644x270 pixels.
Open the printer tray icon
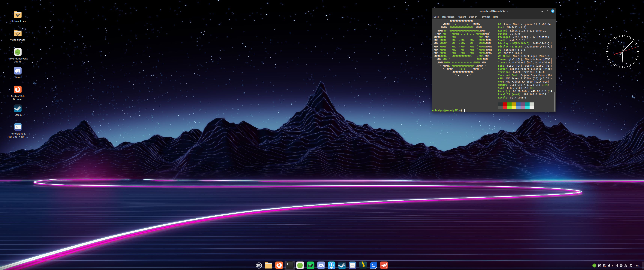tap(621, 265)
